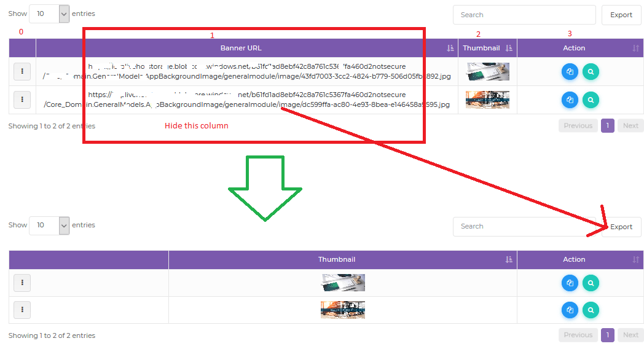Click Next in top table pagination
The height and width of the screenshot is (349, 644).
(630, 125)
